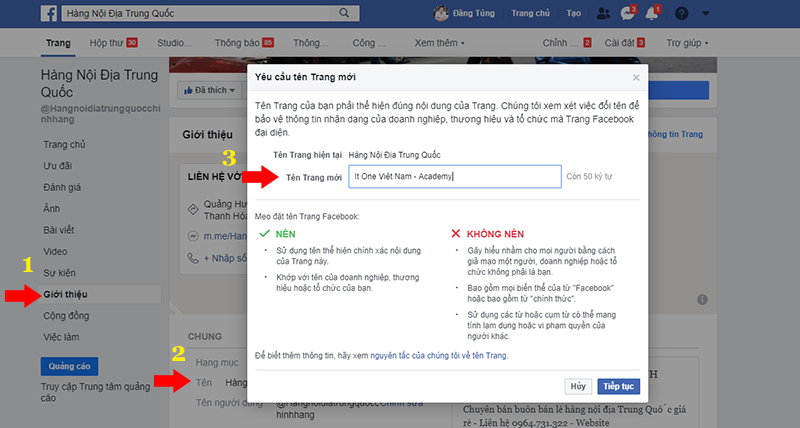Click the phone icon in contact section
The image size is (800, 428).
pos(193,258)
